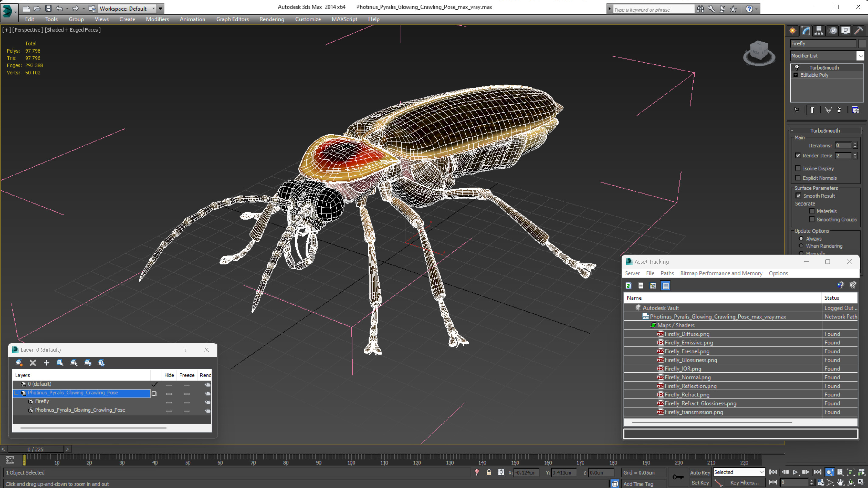Screen dimensions: 868x488
Task: Enable Separate by Smoothing Groups checkbox
Action: [812, 219]
